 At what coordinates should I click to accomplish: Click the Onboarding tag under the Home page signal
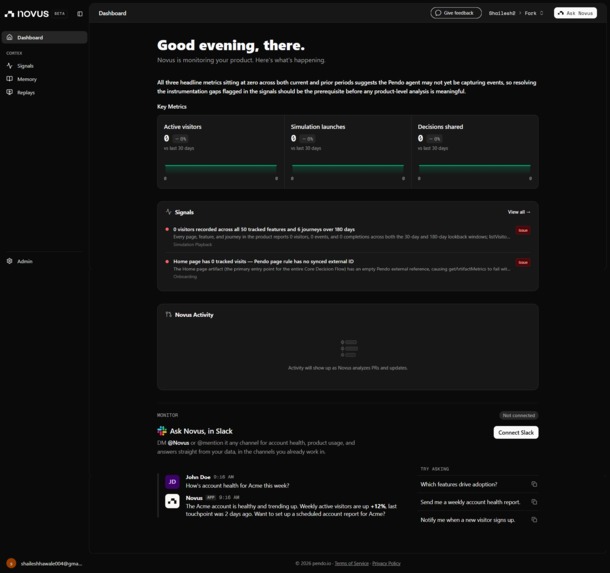point(185,277)
